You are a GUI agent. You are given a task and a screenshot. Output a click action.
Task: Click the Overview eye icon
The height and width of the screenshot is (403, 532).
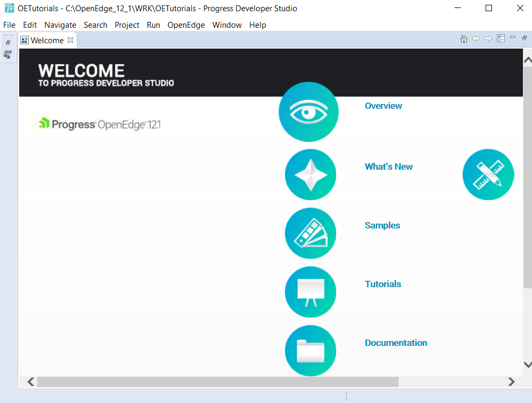pos(308,112)
